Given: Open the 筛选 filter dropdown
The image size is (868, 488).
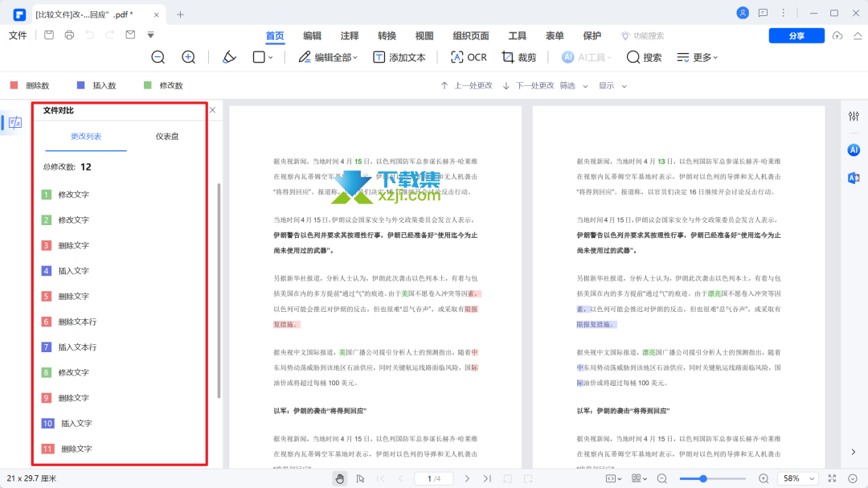Looking at the screenshot, I should pyautogui.click(x=574, y=86).
